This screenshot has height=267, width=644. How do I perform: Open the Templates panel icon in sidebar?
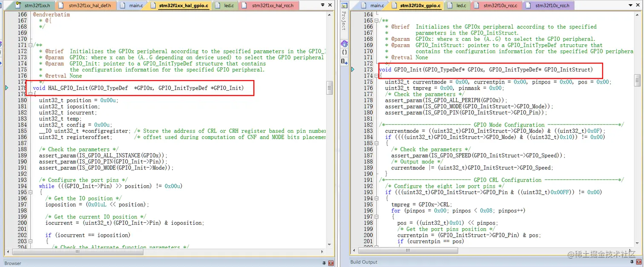(344, 61)
